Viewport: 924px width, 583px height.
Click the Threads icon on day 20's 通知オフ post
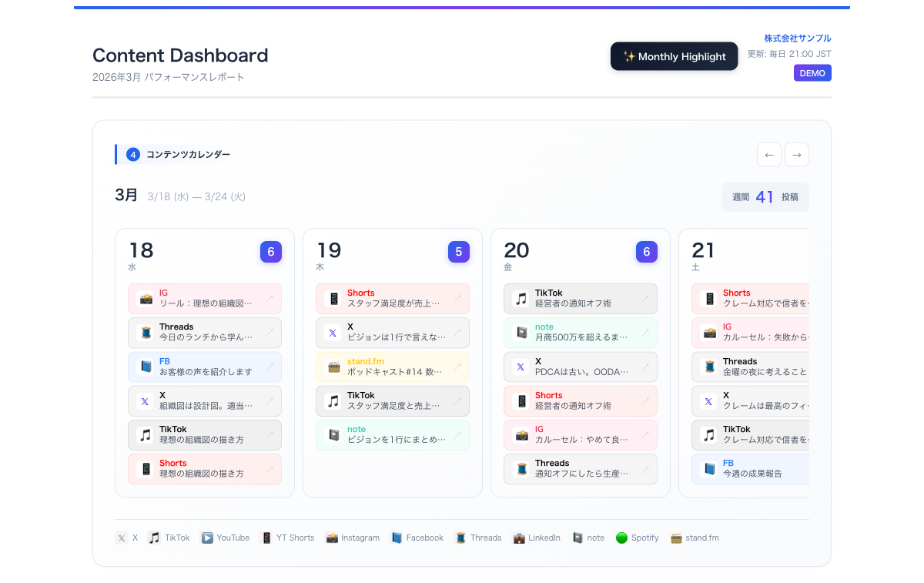point(521,469)
